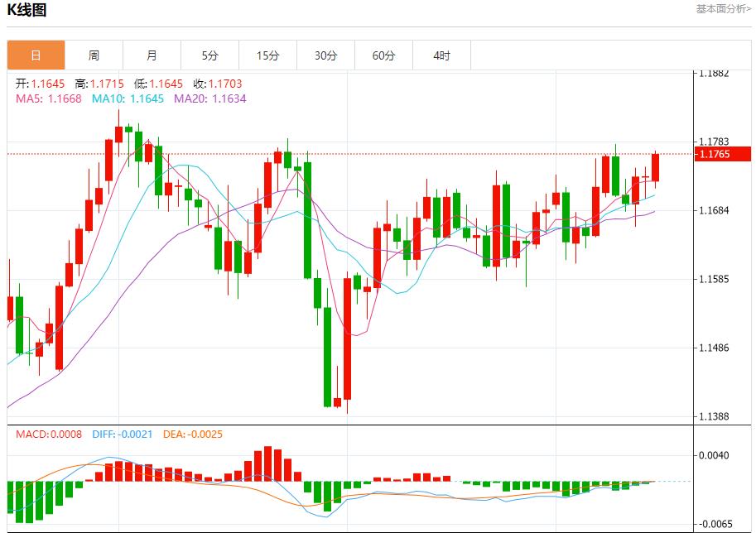Select the 30分 interval
756x533 pixels.
(x=325, y=55)
